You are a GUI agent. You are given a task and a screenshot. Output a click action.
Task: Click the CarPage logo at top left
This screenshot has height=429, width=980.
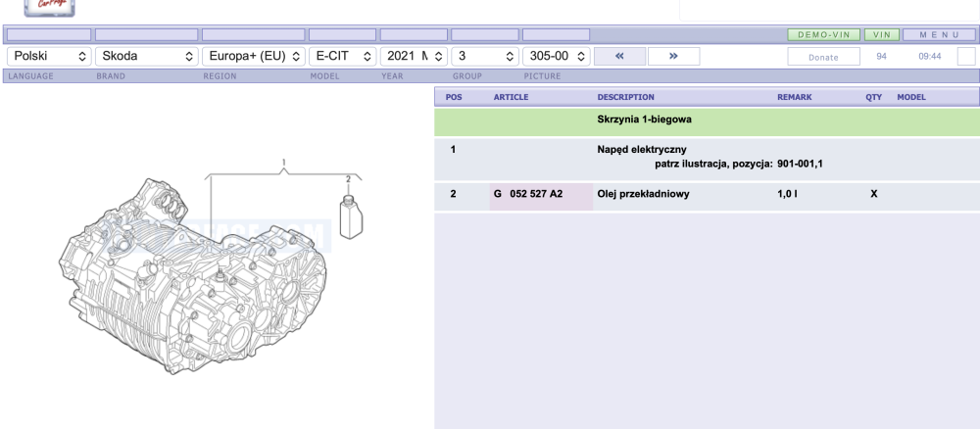coord(49,8)
